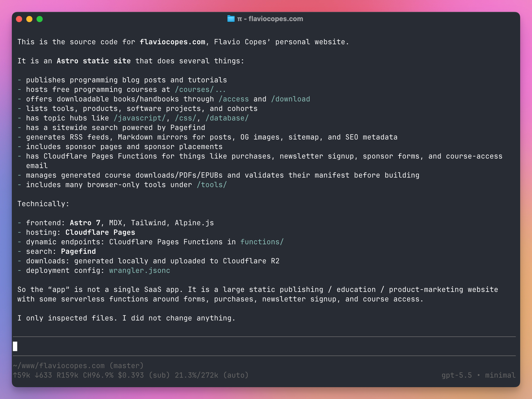Click the bold 'Pagefind' search text

78,252
